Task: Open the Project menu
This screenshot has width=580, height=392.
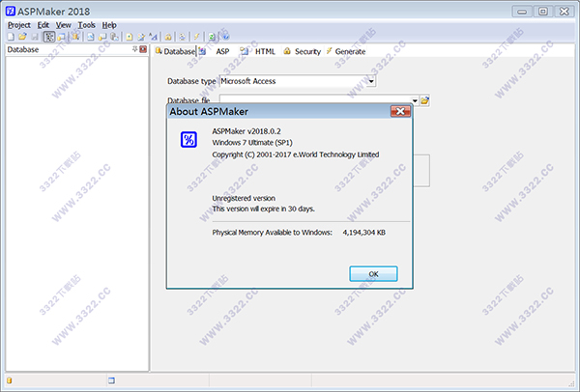Action: [x=19, y=25]
